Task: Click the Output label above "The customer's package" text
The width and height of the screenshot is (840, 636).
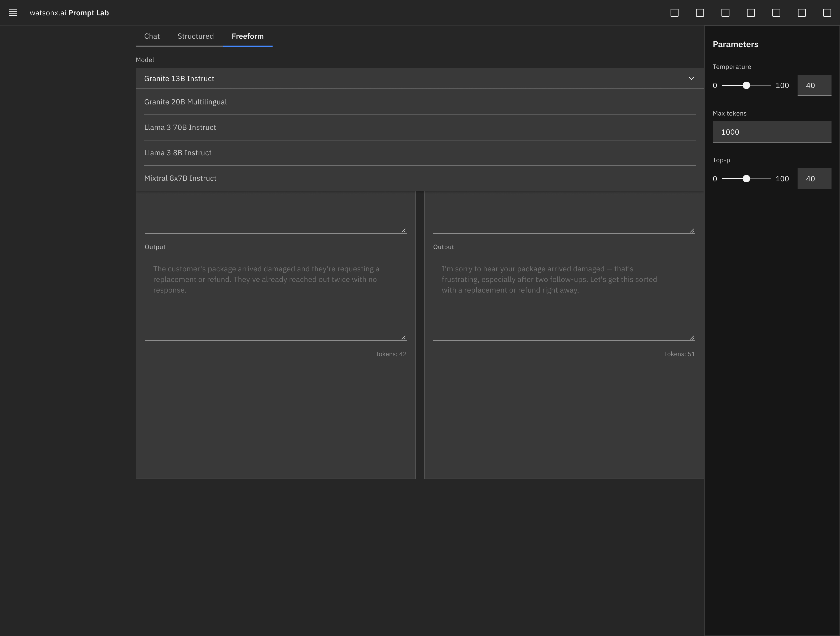Action: (x=155, y=247)
